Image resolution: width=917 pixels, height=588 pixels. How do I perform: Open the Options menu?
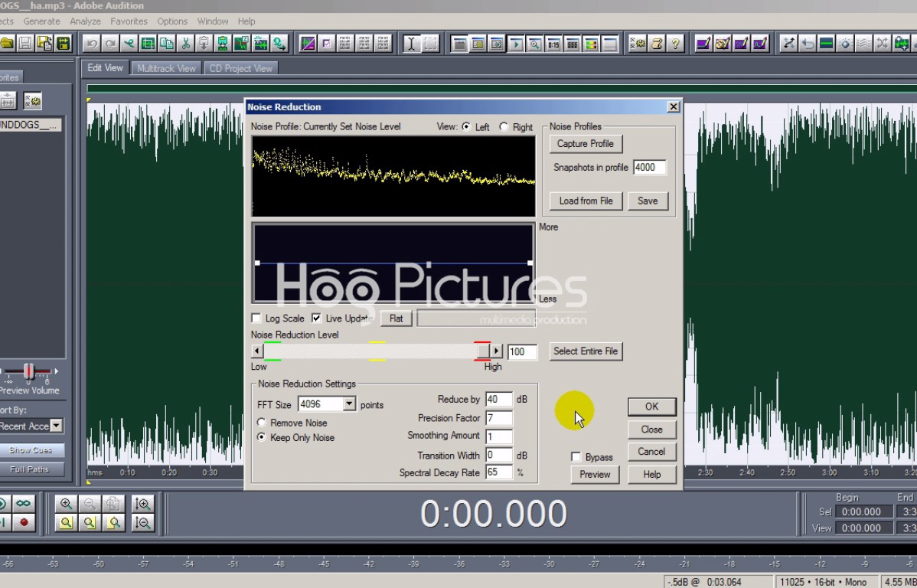coord(172,21)
